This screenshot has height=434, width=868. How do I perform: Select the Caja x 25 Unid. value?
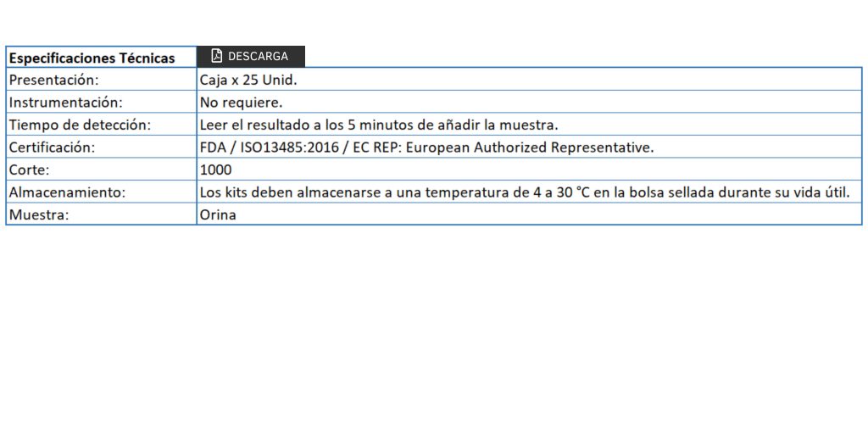click(x=248, y=80)
